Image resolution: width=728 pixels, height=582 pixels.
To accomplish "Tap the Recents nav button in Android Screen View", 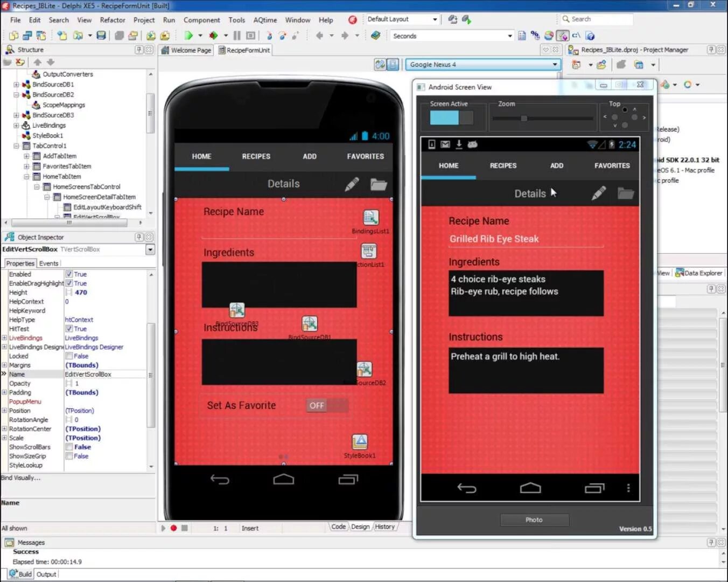I will 594,488.
